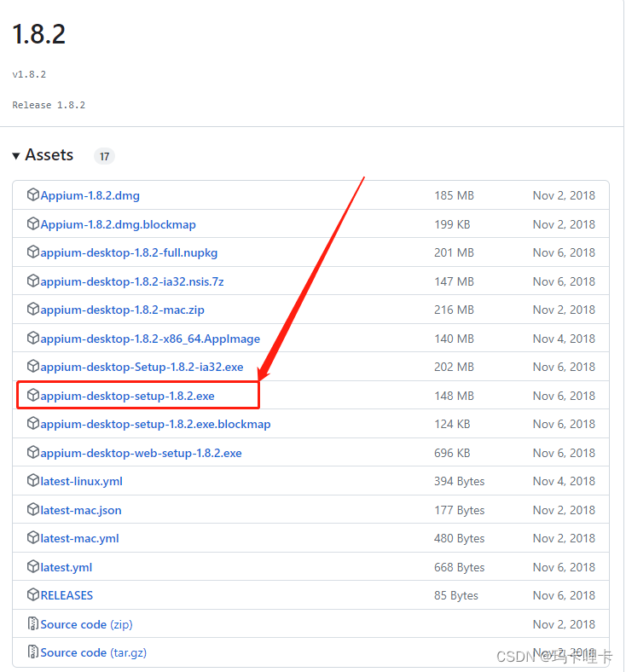
Task: Download appium-desktop-web-setup-1.8.2.exe
Action: click(141, 453)
